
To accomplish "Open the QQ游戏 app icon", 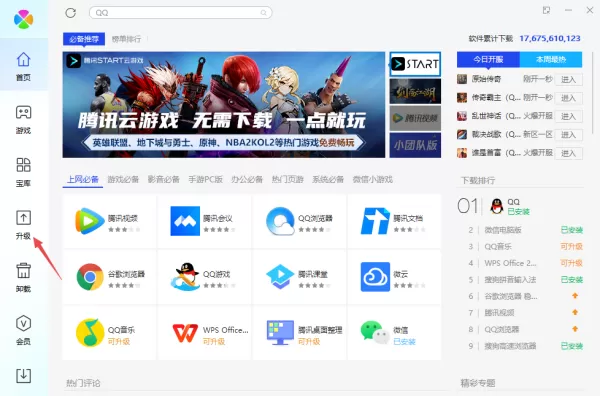I will coord(185,276).
